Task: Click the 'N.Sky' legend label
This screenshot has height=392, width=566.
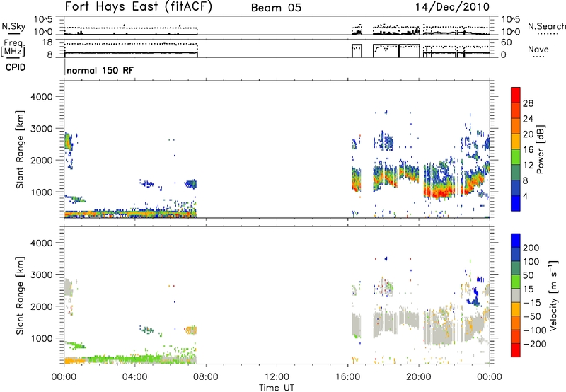Action: click(x=13, y=26)
